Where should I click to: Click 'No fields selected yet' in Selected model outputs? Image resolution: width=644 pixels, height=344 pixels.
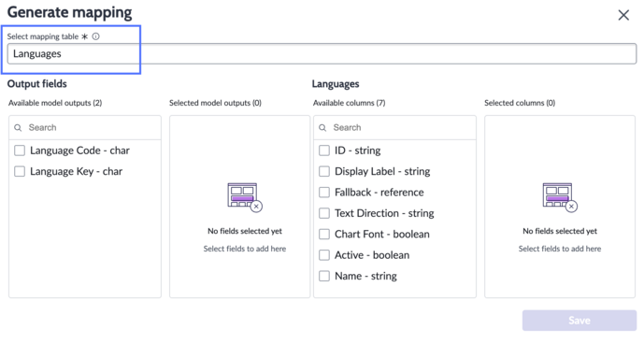245,232
